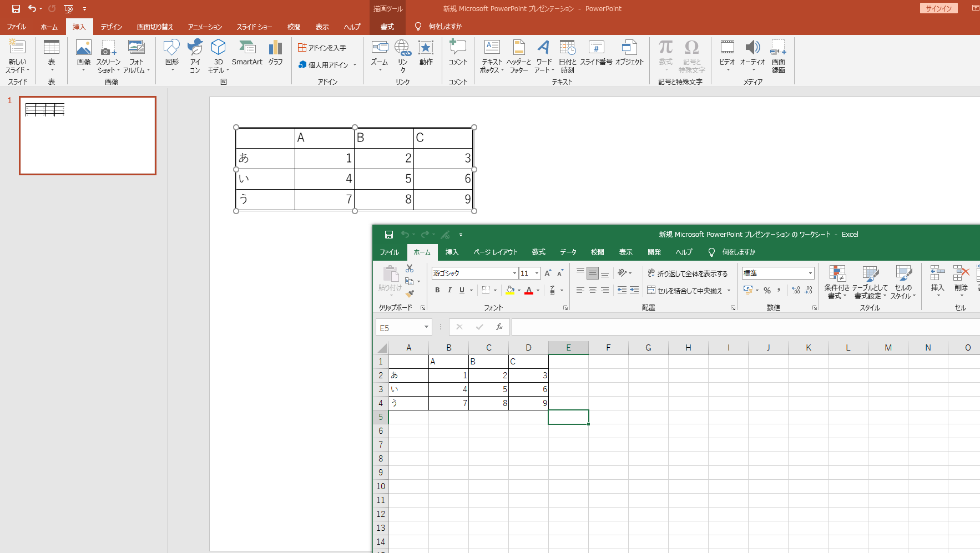Viewport: 980px width, 553px height.
Task: Switch to Excel データ tab
Action: coord(568,252)
